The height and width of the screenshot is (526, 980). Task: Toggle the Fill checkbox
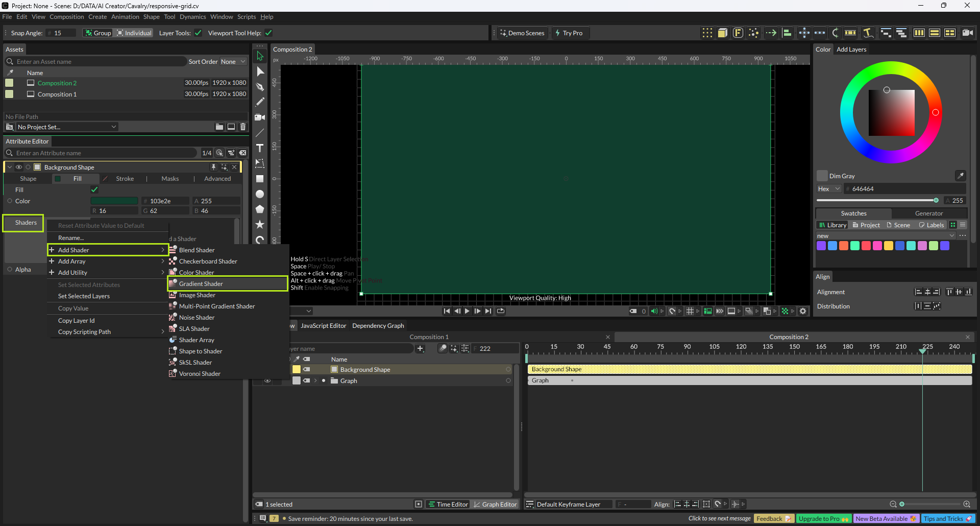(x=94, y=189)
